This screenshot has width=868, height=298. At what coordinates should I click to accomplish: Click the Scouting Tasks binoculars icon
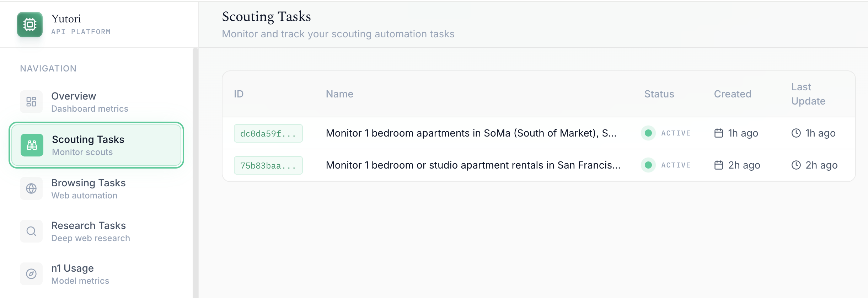pyautogui.click(x=32, y=145)
